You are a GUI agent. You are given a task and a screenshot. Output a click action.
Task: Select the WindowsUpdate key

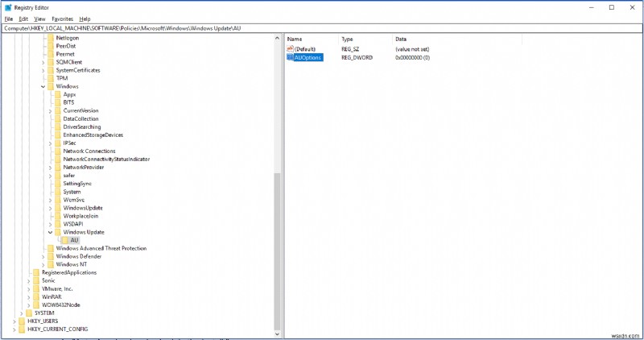pos(83,208)
